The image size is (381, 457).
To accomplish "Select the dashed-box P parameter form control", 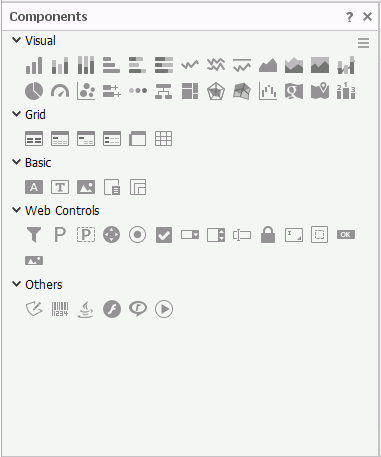I will (x=86, y=235).
